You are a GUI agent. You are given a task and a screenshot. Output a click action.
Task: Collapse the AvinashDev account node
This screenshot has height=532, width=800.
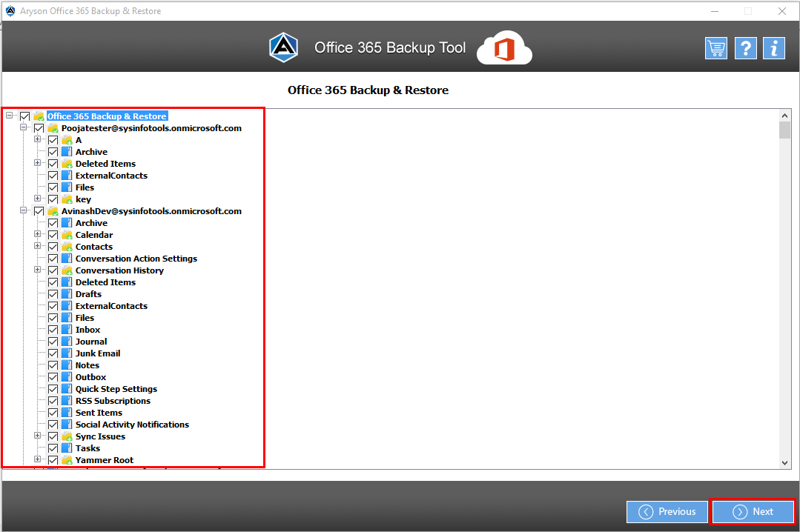coord(24,210)
